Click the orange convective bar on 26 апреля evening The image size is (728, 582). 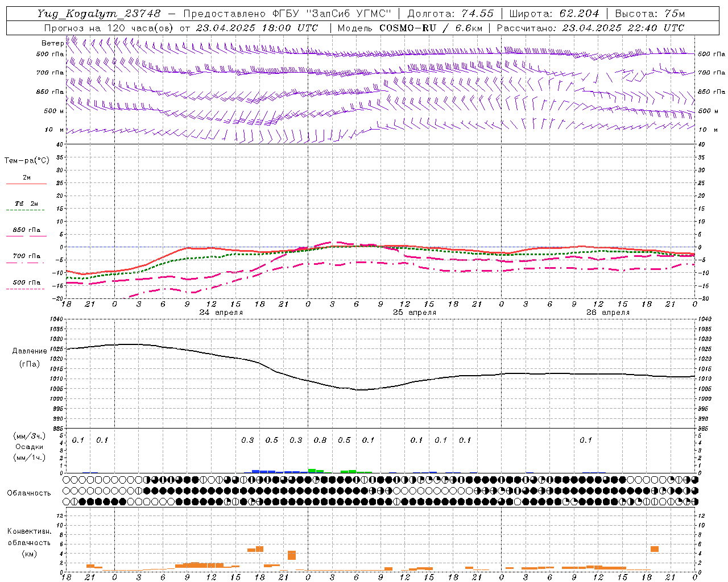pyautogui.click(x=655, y=549)
